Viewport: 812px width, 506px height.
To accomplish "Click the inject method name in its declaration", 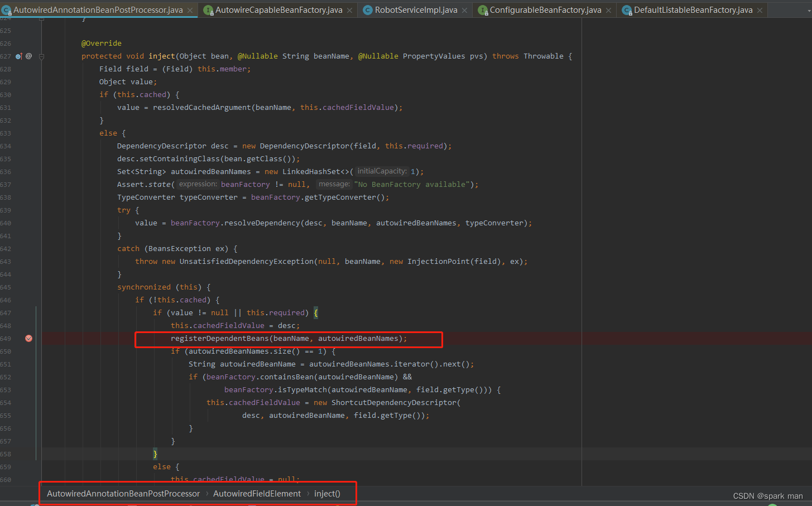I will tap(162, 56).
